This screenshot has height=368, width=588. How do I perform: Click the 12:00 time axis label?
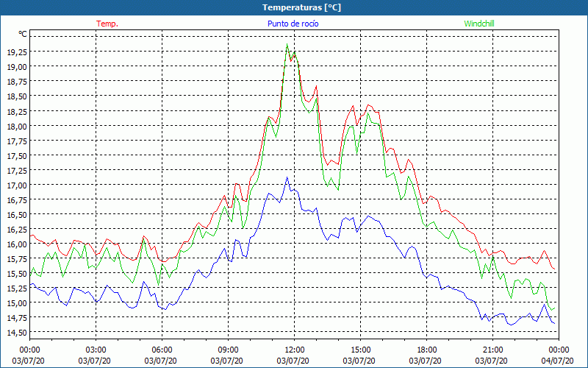295,350
